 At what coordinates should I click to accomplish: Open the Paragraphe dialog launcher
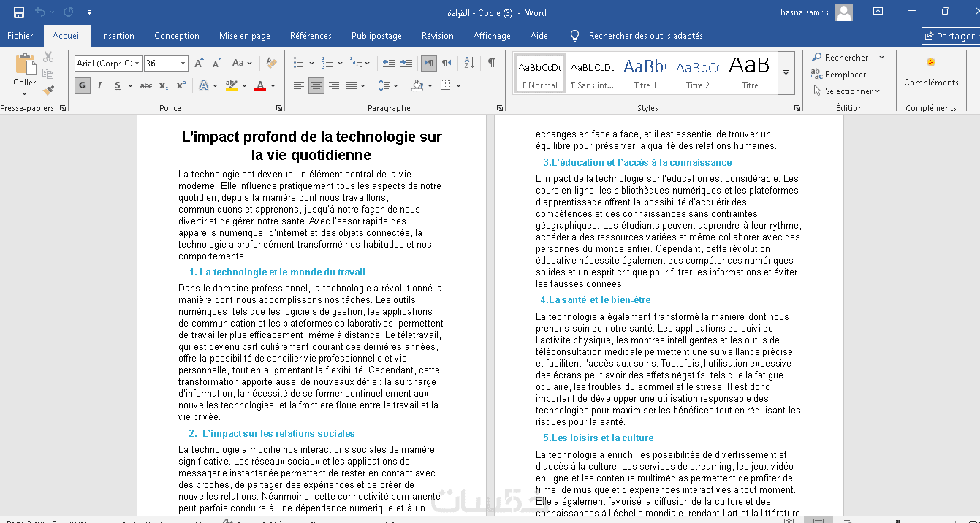click(498, 108)
